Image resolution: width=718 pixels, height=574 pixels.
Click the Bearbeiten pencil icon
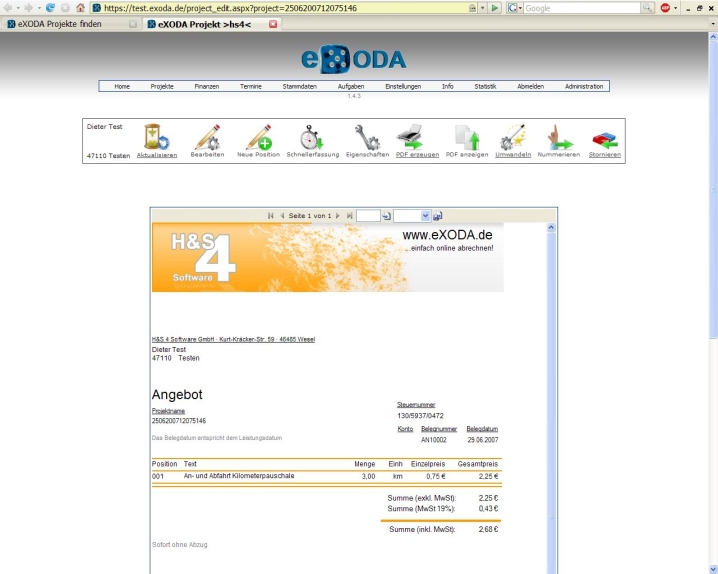(x=207, y=137)
